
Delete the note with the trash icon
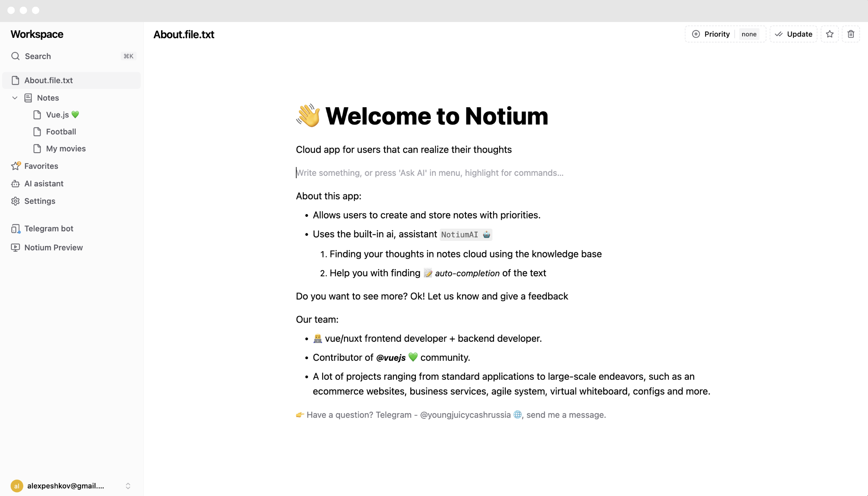(x=851, y=34)
